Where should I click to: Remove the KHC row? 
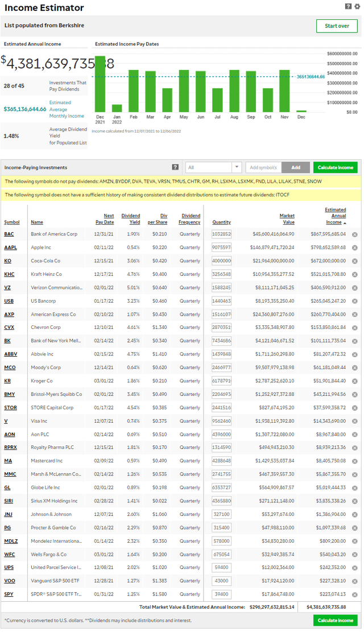click(355, 275)
